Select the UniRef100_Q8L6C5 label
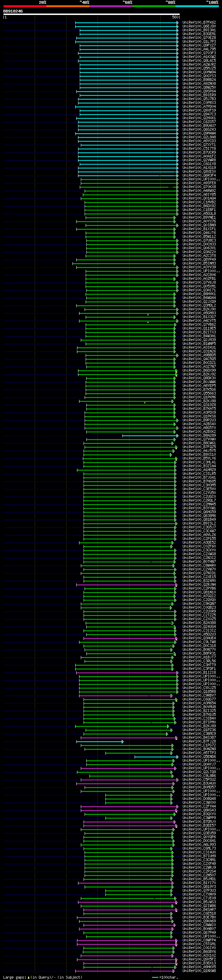 (199, 60)
